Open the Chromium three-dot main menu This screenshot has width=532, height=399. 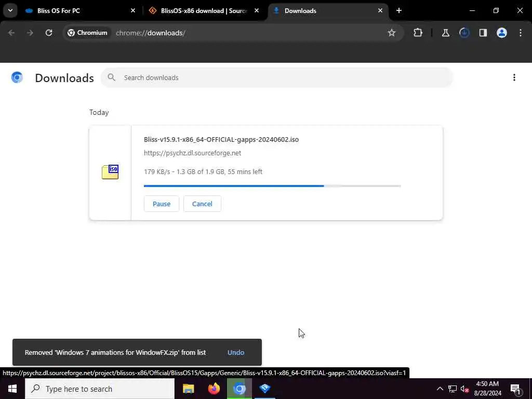(x=521, y=33)
